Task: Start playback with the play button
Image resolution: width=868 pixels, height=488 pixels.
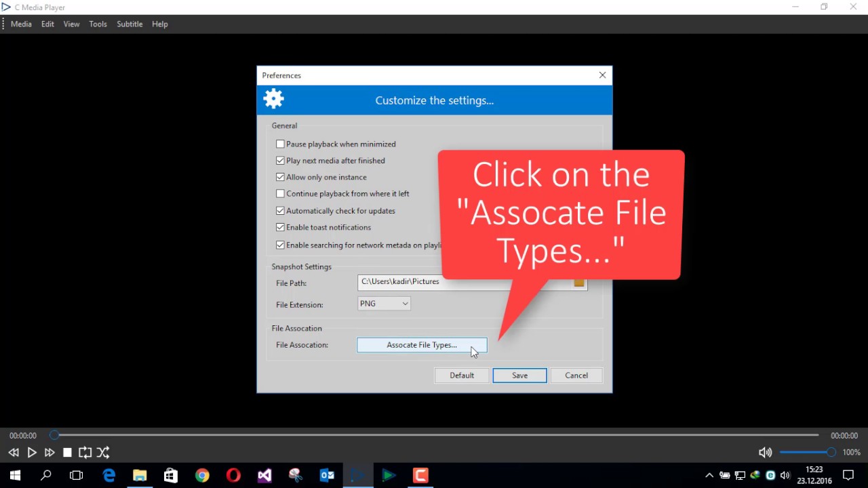Action: point(32,452)
